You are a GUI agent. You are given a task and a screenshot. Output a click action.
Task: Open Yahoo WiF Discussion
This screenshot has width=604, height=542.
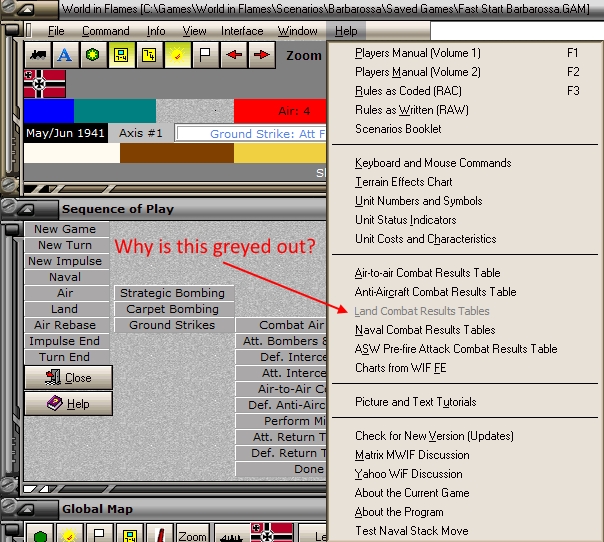[465, 474]
